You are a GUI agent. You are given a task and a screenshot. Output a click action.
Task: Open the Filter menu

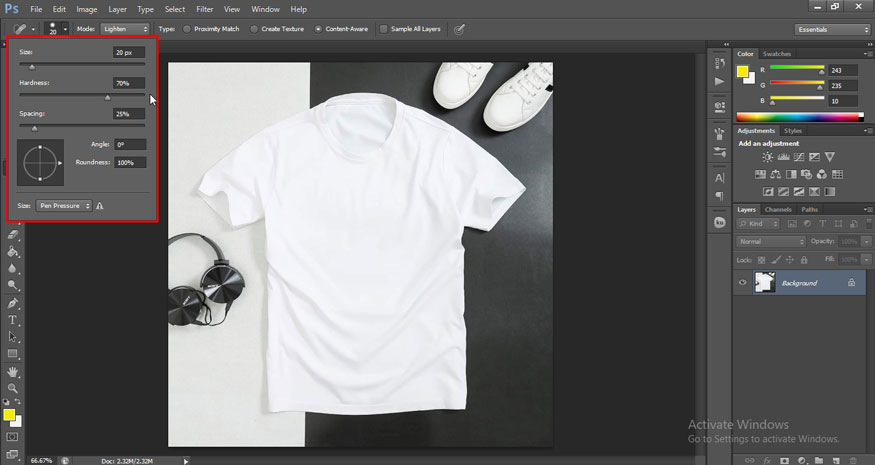(205, 9)
